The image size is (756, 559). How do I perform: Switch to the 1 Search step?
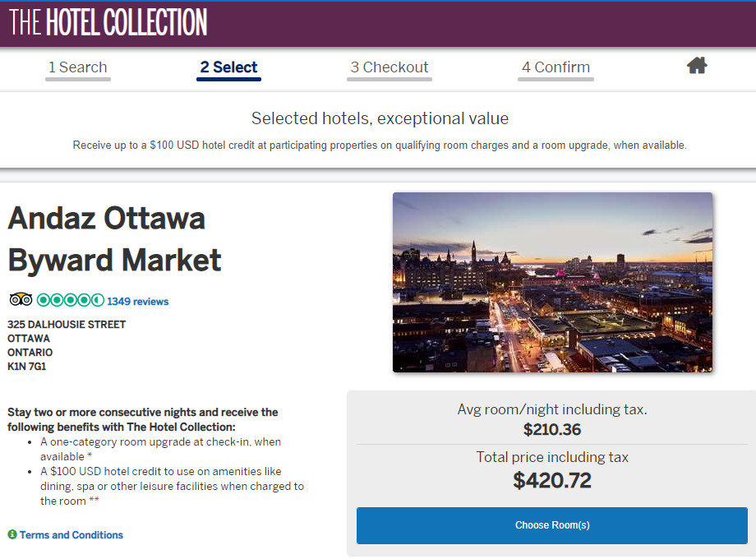point(77,67)
